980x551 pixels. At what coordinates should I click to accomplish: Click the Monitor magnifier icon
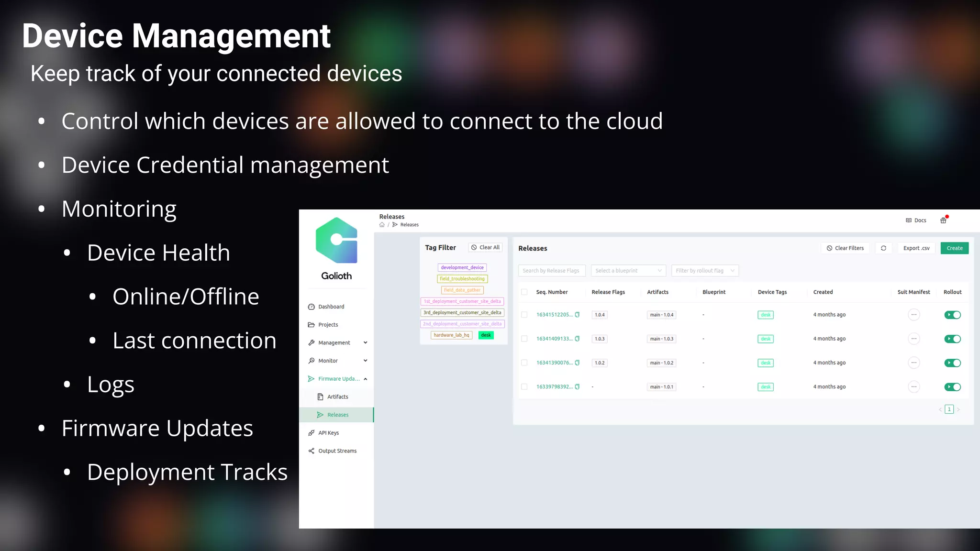312,361
